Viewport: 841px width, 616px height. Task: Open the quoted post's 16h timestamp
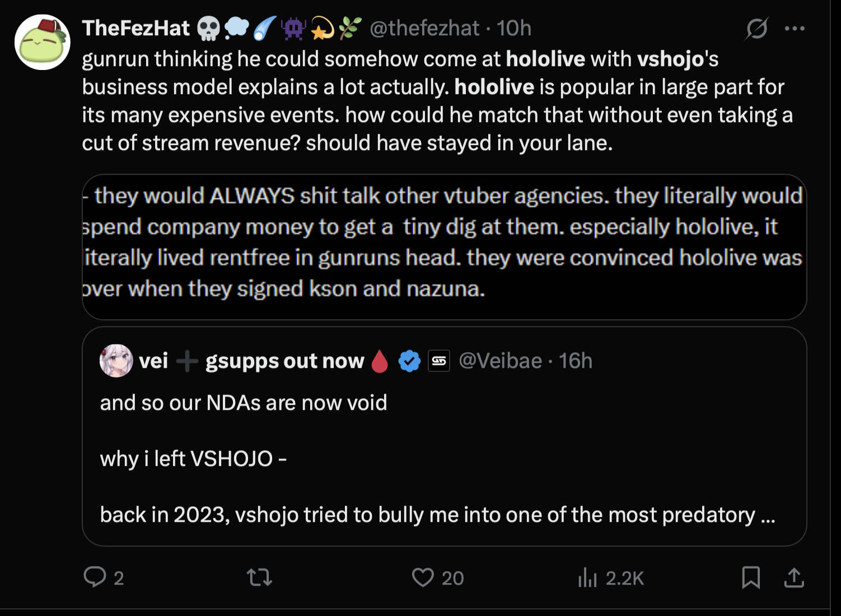coord(576,361)
